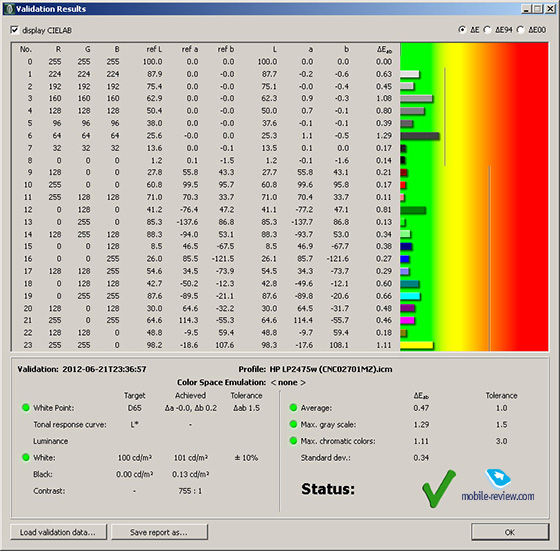Screen dimensions: 560x551
Task: Select the ΔE00 radio button
Action: [x=520, y=30]
